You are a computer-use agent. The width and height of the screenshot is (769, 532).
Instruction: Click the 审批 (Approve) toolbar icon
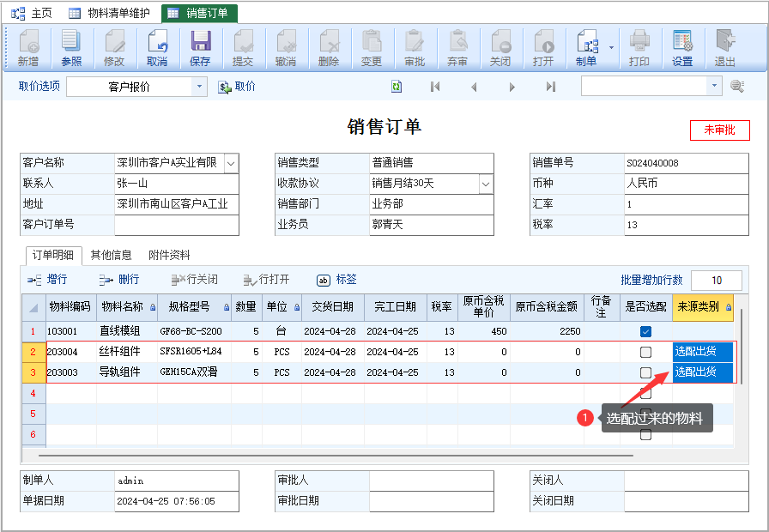click(415, 48)
